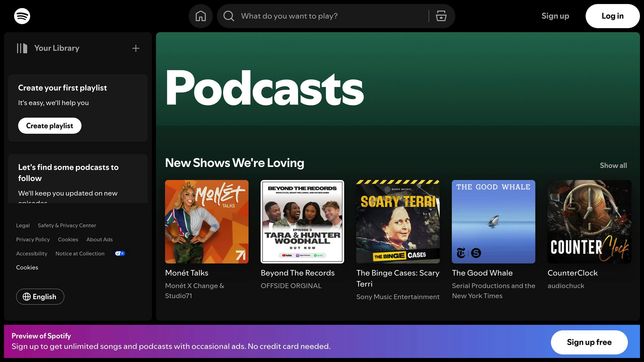Open the Browse icon in search bar
Viewport: 644px width, 362px height.
pos(441,16)
